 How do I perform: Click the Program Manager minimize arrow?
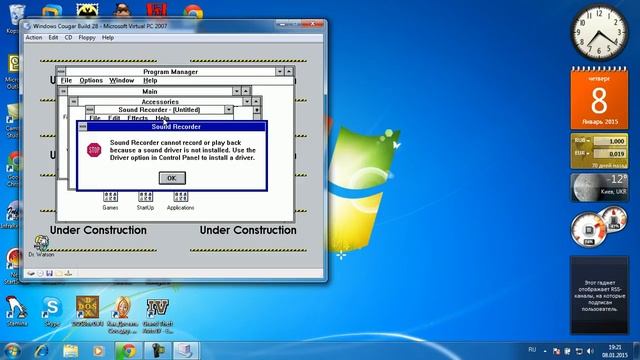pyautogui.click(x=280, y=71)
